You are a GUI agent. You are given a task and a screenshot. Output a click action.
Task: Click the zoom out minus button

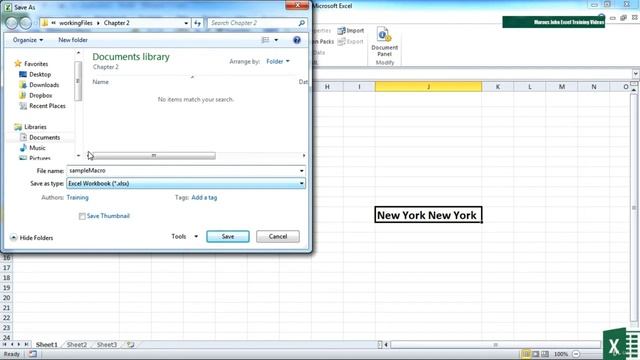tap(576, 354)
